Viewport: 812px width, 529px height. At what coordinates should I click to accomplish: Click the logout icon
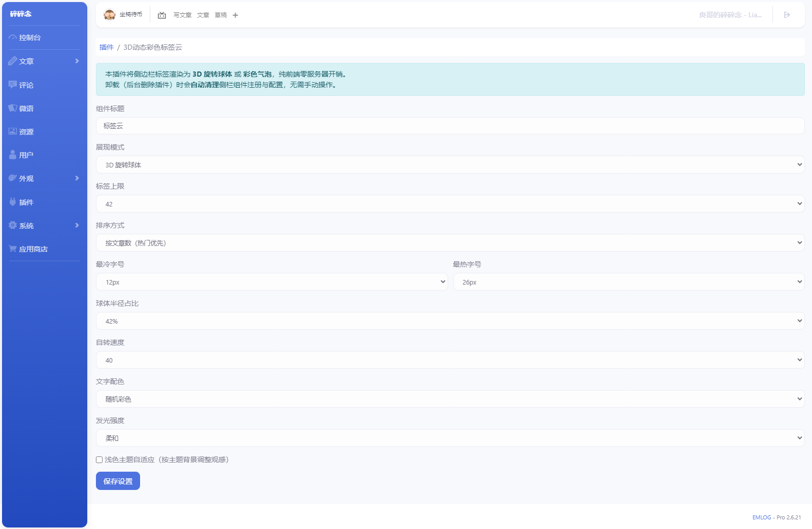787,15
